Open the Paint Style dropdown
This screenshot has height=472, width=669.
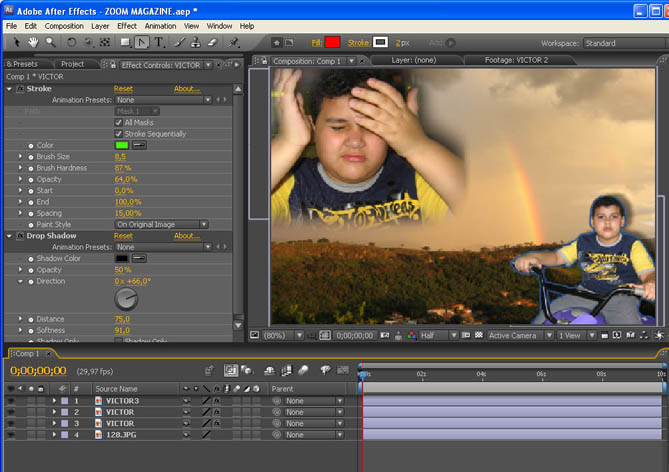click(x=162, y=225)
